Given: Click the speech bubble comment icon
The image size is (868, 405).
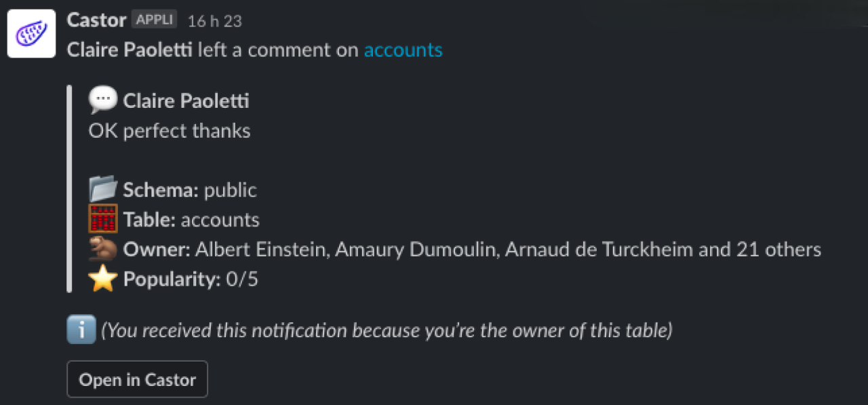Looking at the screenshot, I should coord(103,101).
